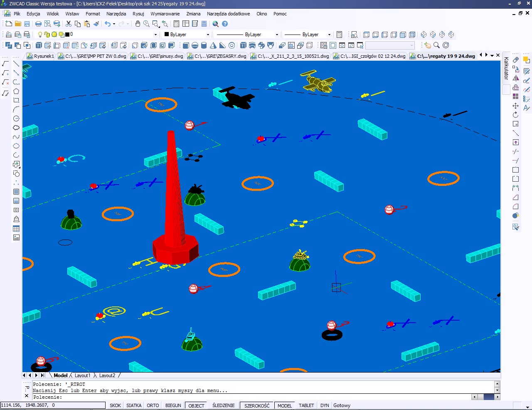The height and width of the screenshot is (410, 532).
Task: Open the ByLayer color dropdown
Action: [x=208, y=35]
